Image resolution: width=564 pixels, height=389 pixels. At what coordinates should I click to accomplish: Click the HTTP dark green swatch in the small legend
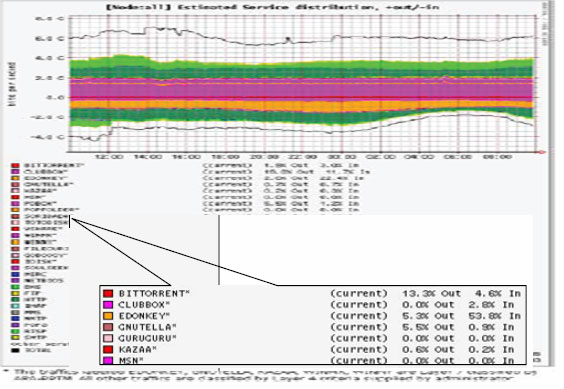(x=15, y=299)
